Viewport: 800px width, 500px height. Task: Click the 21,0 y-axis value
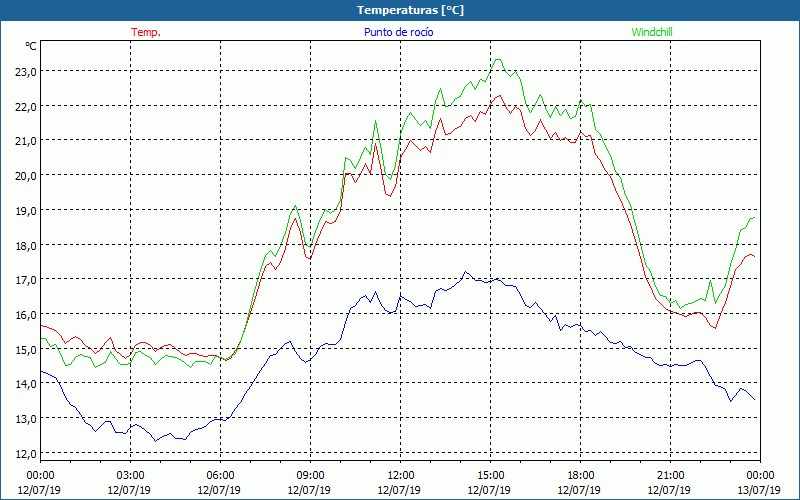point(25,141)
